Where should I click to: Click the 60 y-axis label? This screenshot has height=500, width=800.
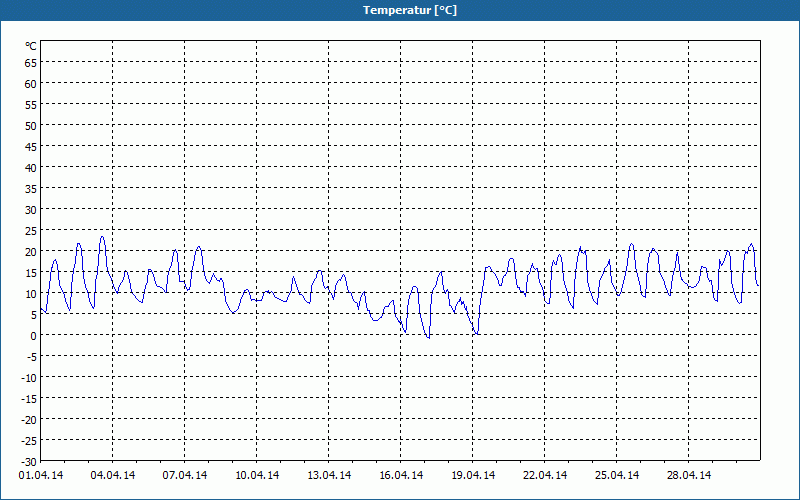pyautogui.click(x=31, y=84)
